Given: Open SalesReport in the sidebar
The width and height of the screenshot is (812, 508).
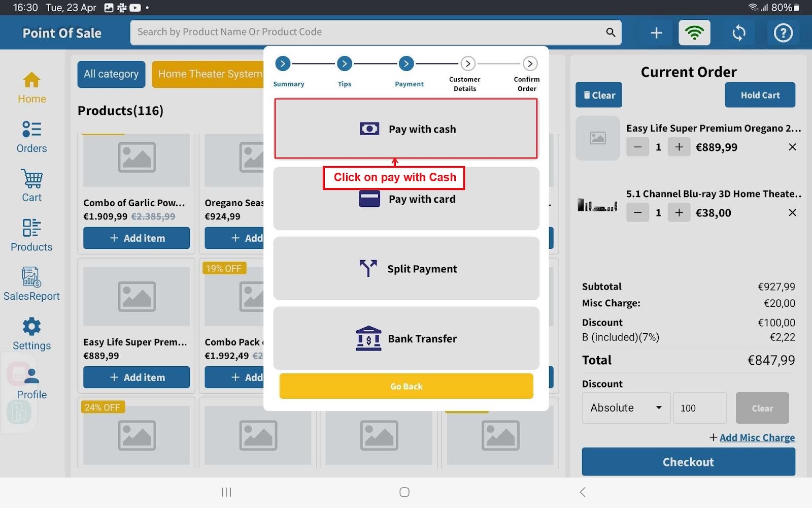Looking at the screenshot, I should click(x=31, y=284).
